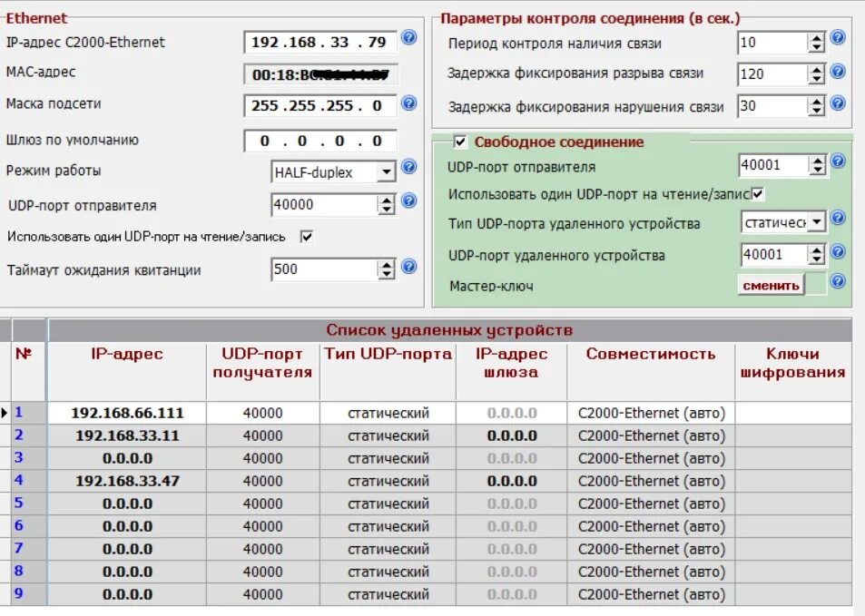
Task: Open help icon beside Ethernet UDP-порт отправителя 40000
Action: 408,200
